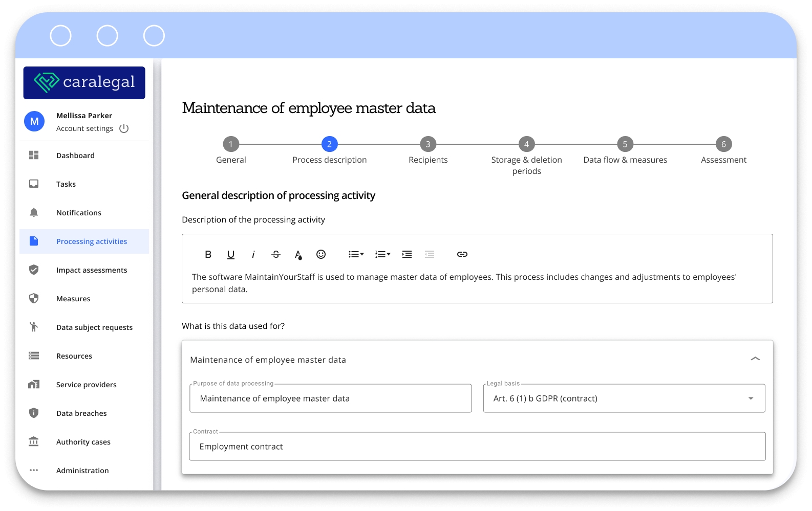
Task: Click into the description text area
Action: [x=477, y=283]
